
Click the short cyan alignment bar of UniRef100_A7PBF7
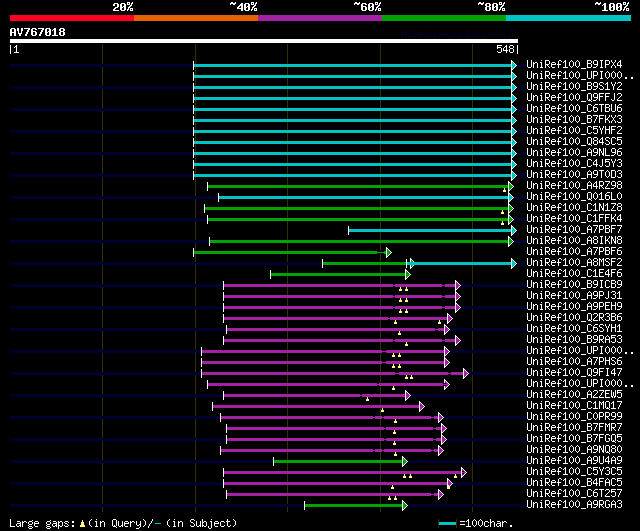(x=430, y=231)
